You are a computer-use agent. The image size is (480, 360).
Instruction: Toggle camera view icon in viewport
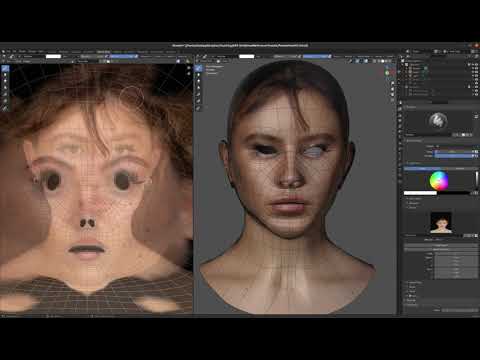(x=393, y=95)
